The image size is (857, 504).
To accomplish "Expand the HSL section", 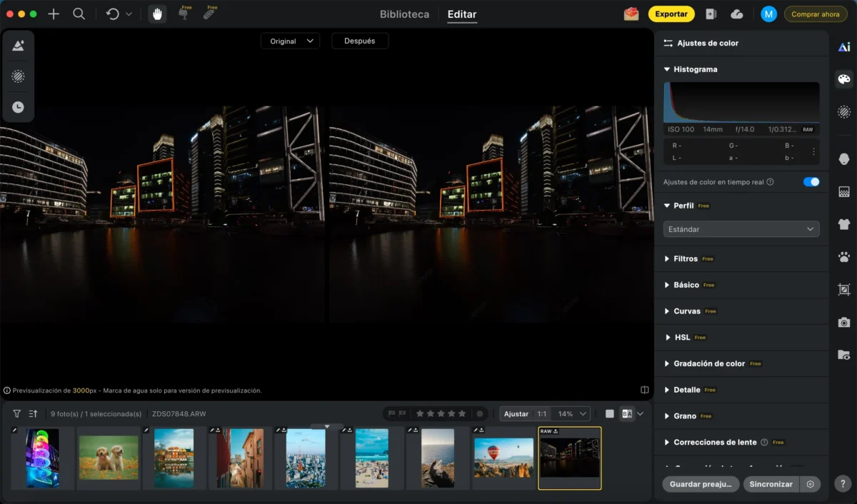I will (682, 337).
